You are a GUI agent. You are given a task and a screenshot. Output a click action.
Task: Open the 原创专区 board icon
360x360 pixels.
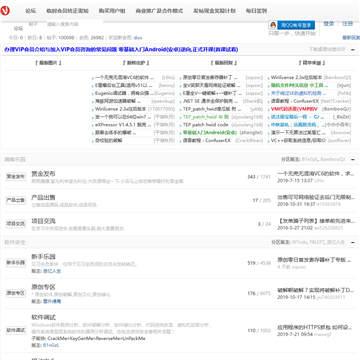click(x=16, y=293)
